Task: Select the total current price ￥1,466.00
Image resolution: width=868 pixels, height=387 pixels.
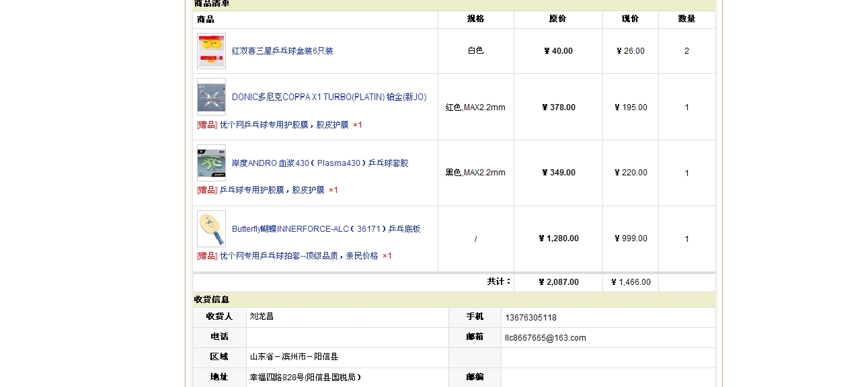Action: [631, 282]
